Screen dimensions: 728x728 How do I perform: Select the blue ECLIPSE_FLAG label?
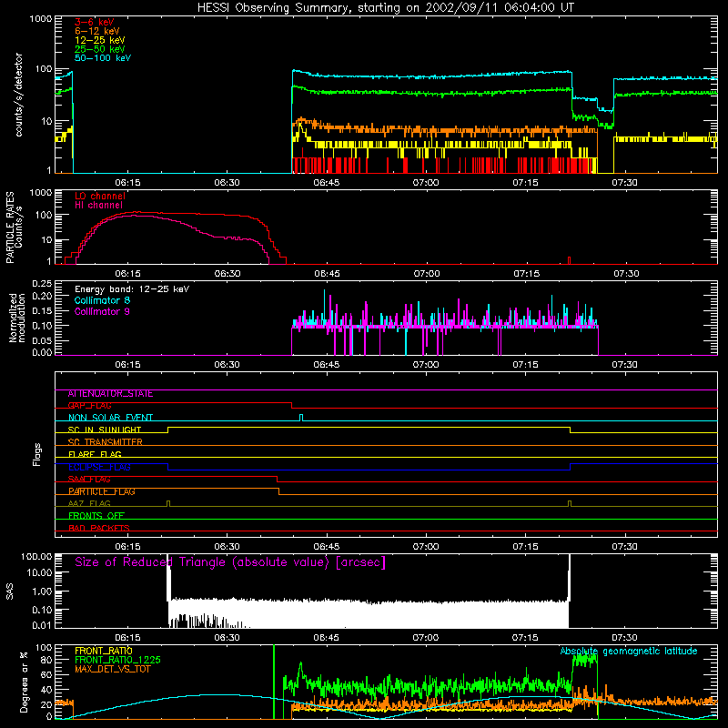tap(99, 467)
